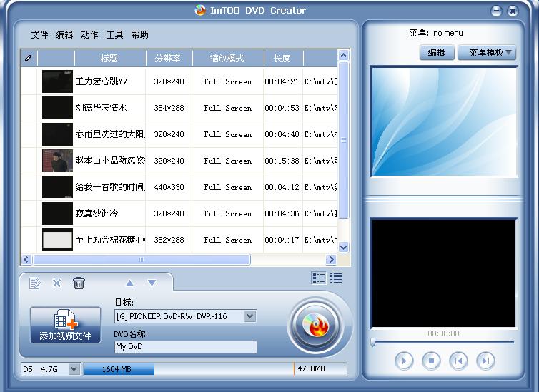The image size is (539, 392).
Task: Click the 352*288 resolution cell
Action: pos(169,241)
